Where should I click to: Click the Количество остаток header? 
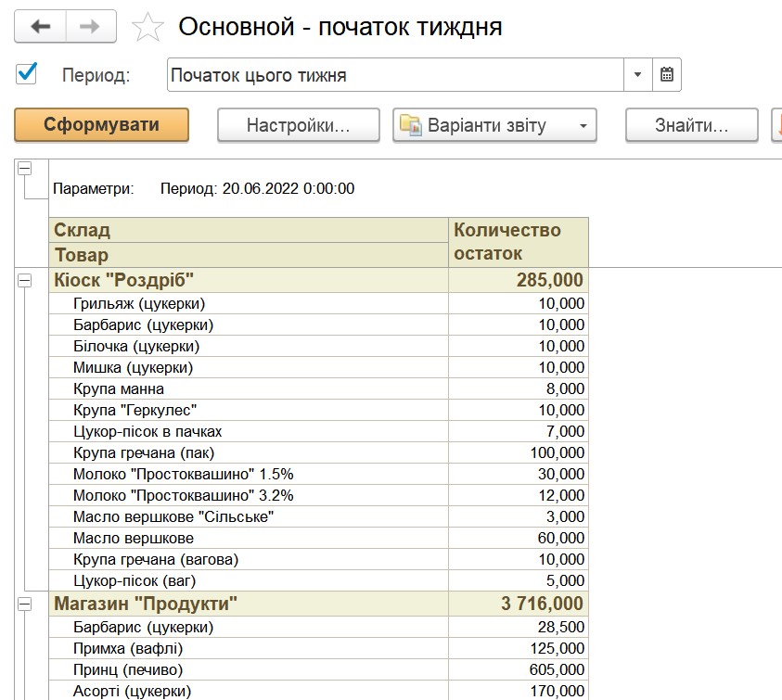519,242
